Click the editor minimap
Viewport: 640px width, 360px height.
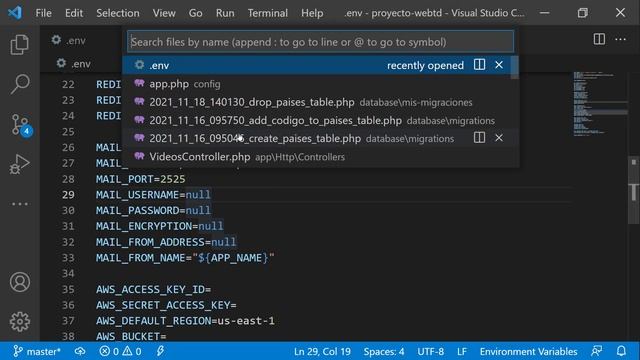point(600,104)
